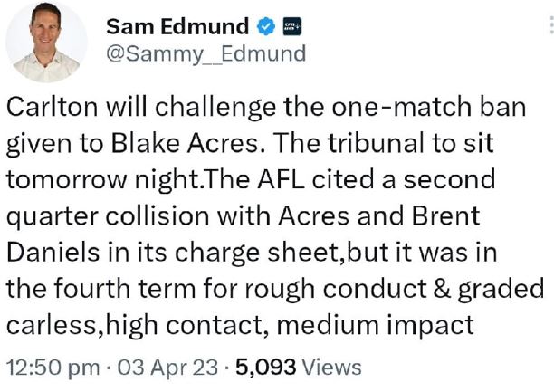Open the @Sammy__Edmund handle link
This screenshot has width=554, height=392.
coord(205,53)
